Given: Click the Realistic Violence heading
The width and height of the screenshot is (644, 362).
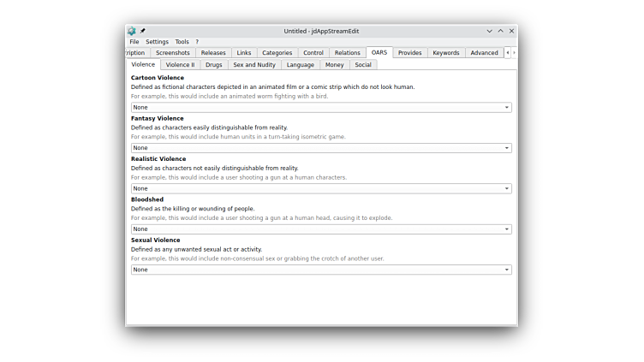Looking at the screenshot, I should 158,159.
